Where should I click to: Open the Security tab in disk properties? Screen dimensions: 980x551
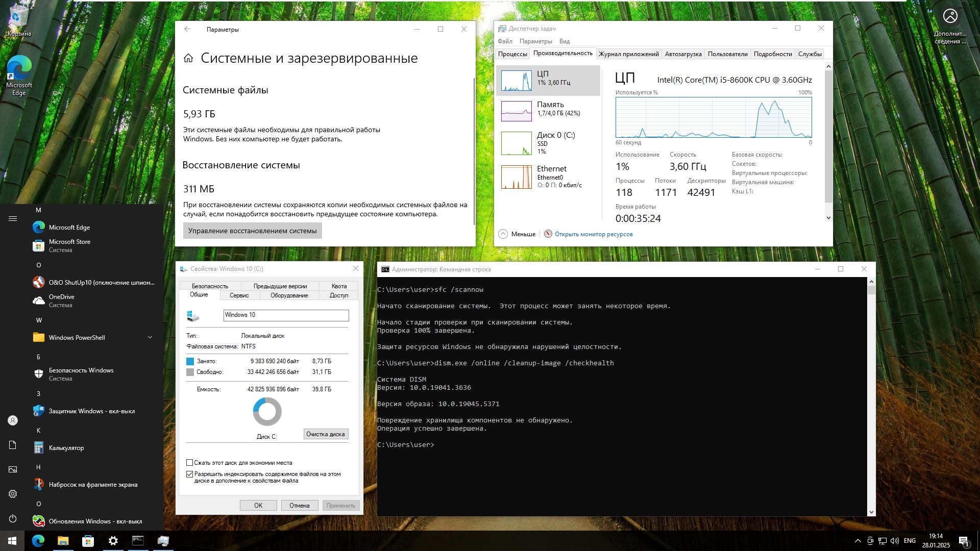point(210,286)
